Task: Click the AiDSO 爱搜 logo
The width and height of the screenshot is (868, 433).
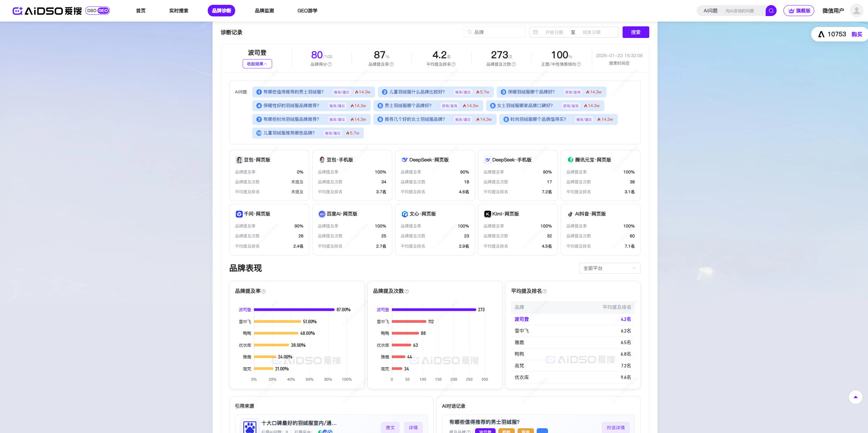Action: pos(47,11)
